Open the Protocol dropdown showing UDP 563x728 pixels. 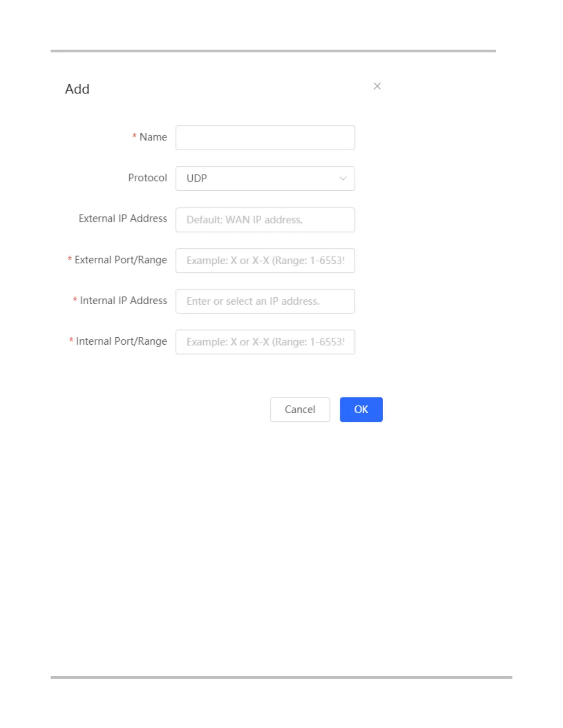[x=265, y=178]
